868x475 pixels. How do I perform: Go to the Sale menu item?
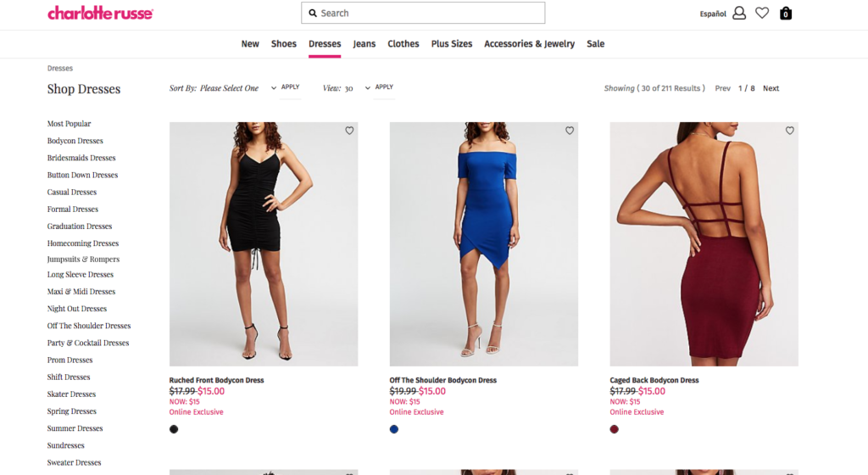pyautogui.click(x=596, y=44)
